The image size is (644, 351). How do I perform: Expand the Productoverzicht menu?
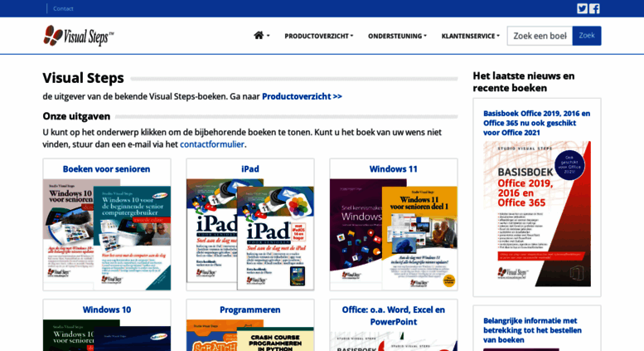tap(319, 37)
